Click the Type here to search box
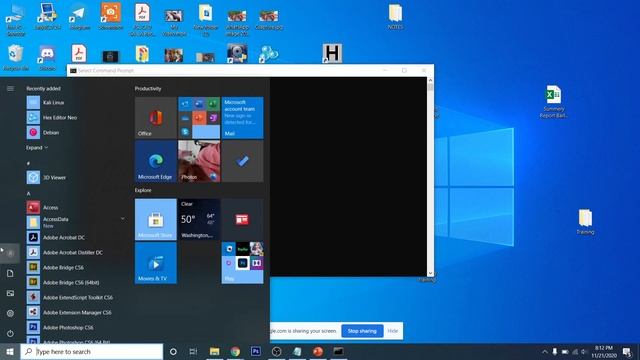 tap(91, 351)
